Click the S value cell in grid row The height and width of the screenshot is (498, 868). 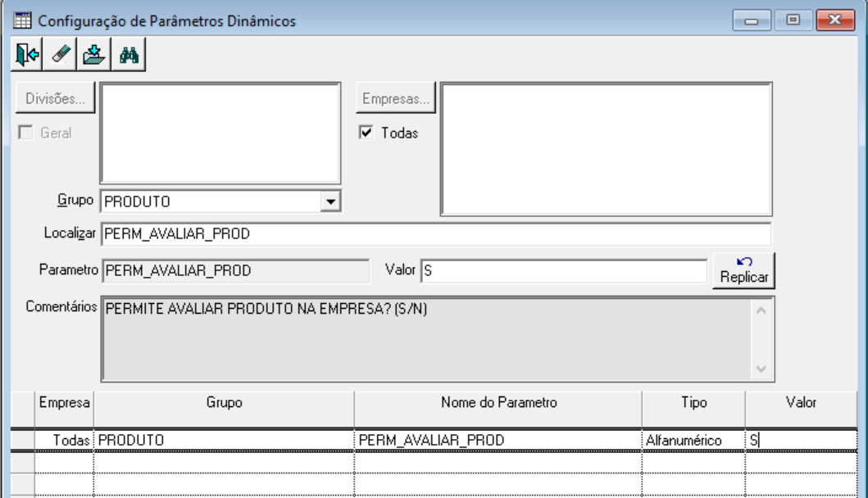(x=801, y=441)
